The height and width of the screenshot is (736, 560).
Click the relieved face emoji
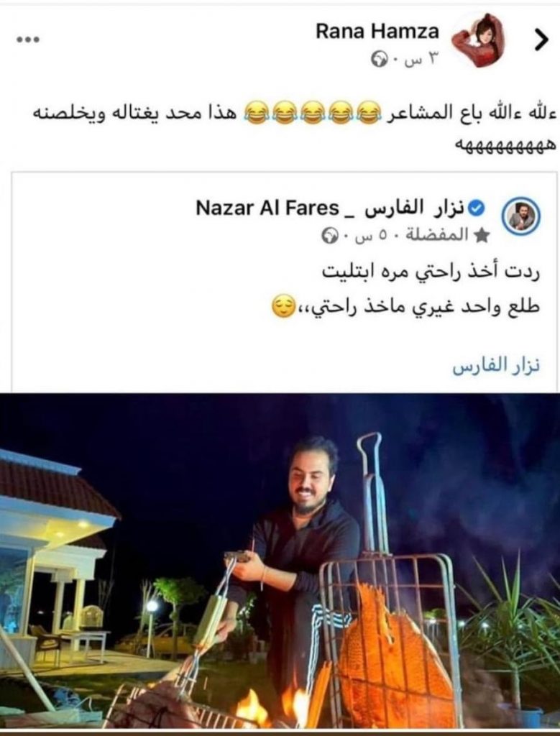[x=283, y=306]
